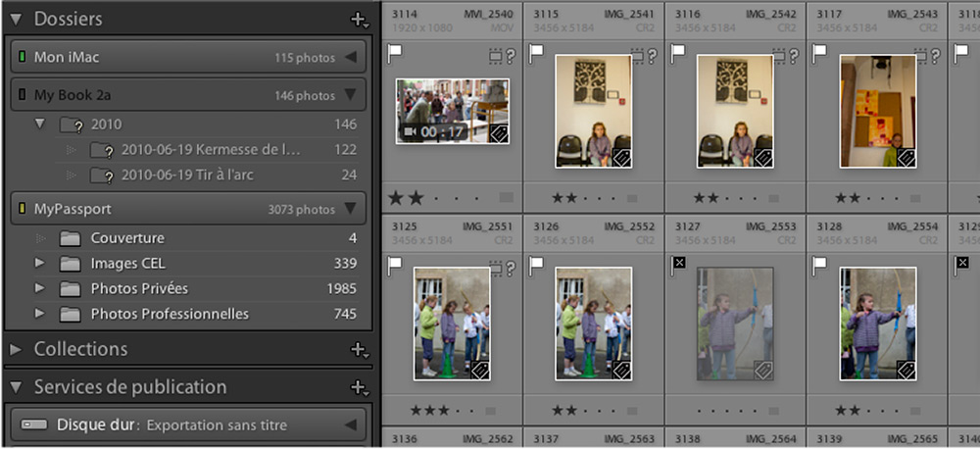Image resolution: width=980 pixels, height=449 pixels.
Task: Click the folder icon of Couverture
Action: point(70,239)
